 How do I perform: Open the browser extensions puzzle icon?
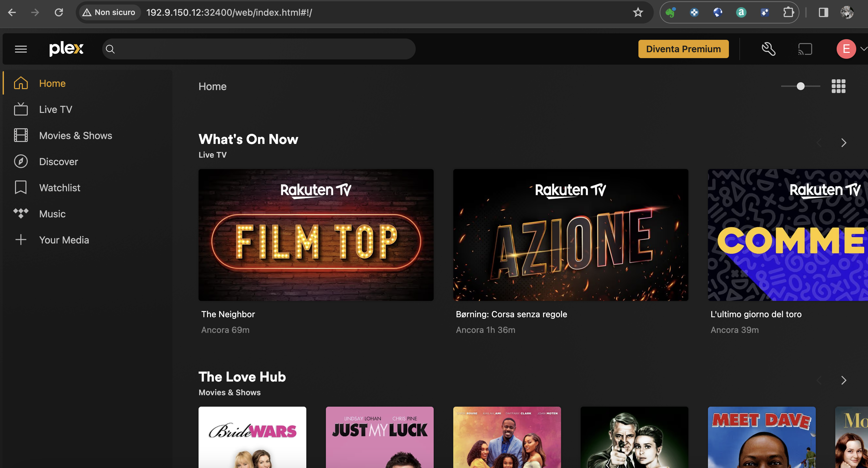788,13
